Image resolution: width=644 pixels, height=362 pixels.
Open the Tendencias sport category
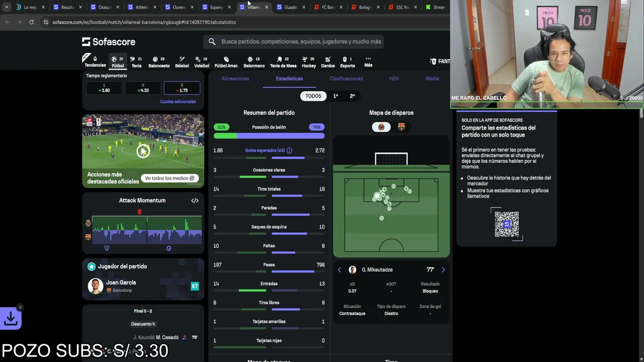(x=95, y=61)
